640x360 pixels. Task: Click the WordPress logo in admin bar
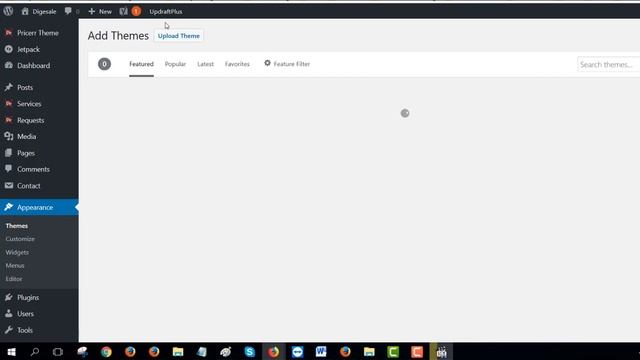coord(8,11)
